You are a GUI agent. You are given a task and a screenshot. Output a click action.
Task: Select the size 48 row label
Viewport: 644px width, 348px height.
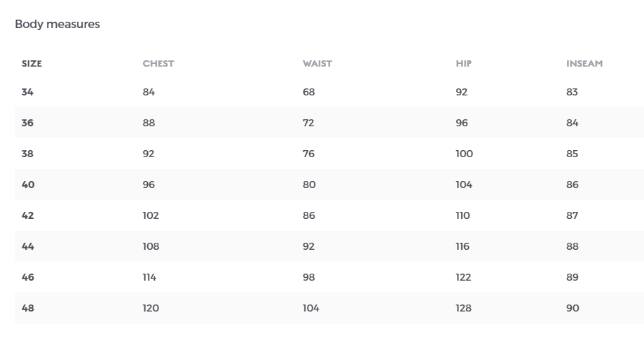coord(27,308)
